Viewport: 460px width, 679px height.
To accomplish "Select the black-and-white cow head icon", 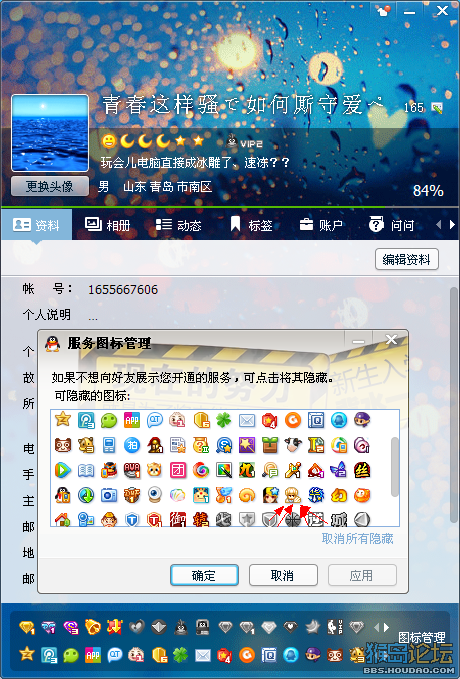I will point(293,445).
